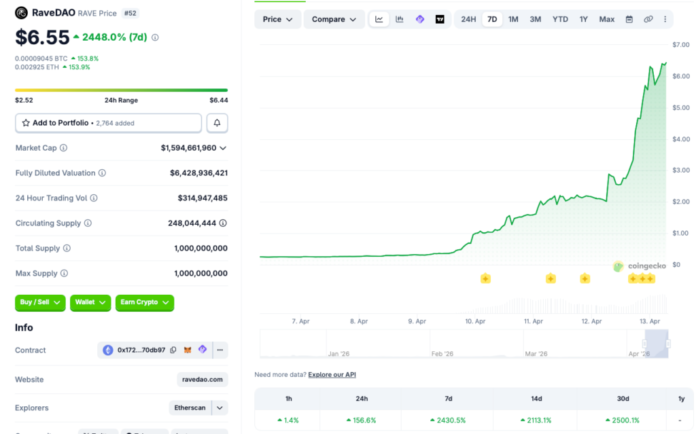The image size is (696, 434).
Task: Click the 2430.5% value under 7d
Action: point(448,420)
